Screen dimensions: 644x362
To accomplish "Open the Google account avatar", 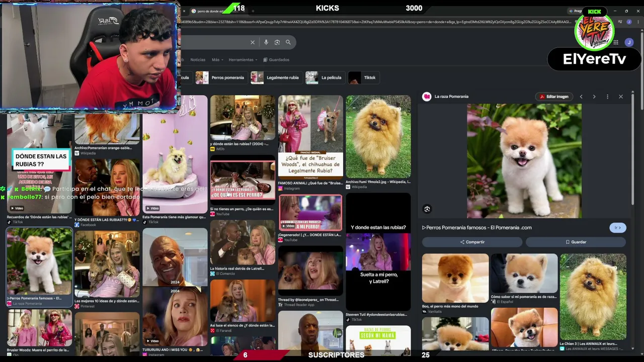I will pyautogui.click(x=629, y=42).
